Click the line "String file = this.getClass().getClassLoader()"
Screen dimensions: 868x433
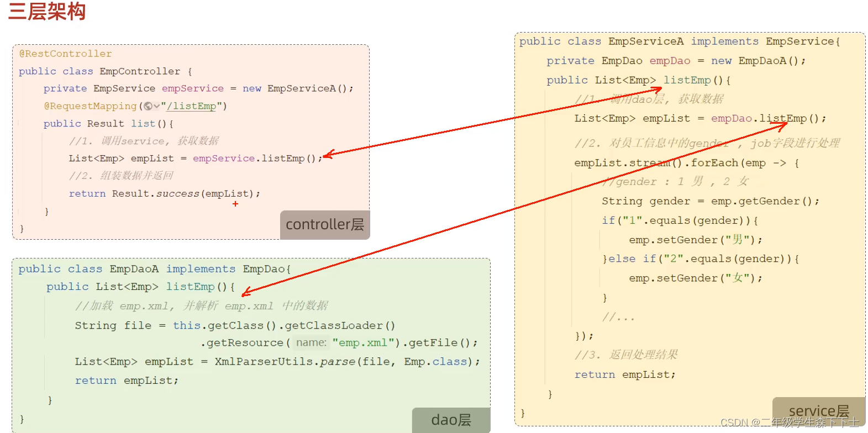coord(235,326)
